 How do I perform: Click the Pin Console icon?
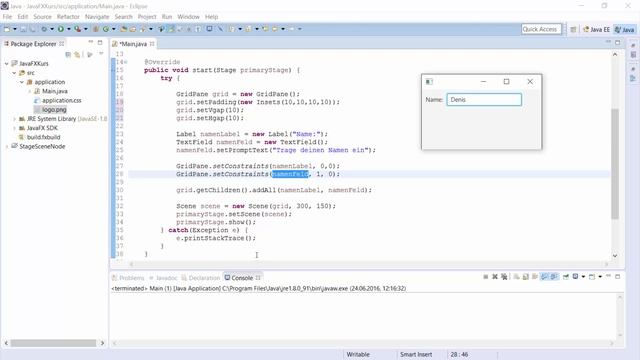point(566,277)
